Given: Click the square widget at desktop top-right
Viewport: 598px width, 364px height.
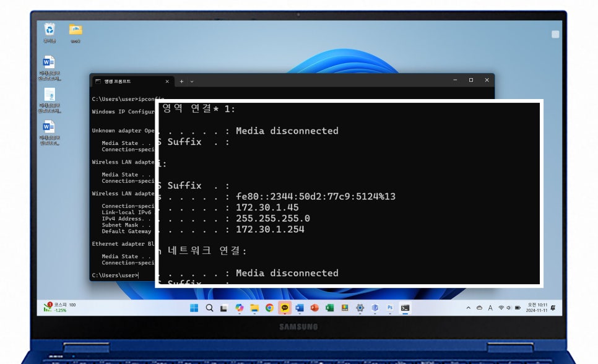Looking at the screenshot, I should pyautogui.click(x=555, y=34).
